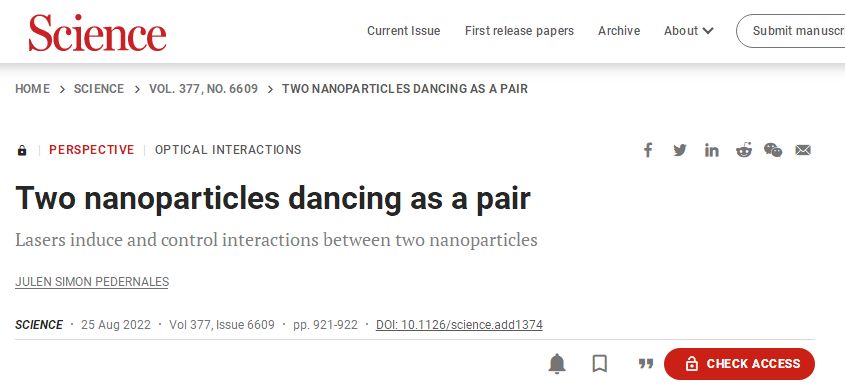Image resolution: width=845 pixels, height=387 pixels.
Task: Share article on LinkedIn
Action: (711, 150)
